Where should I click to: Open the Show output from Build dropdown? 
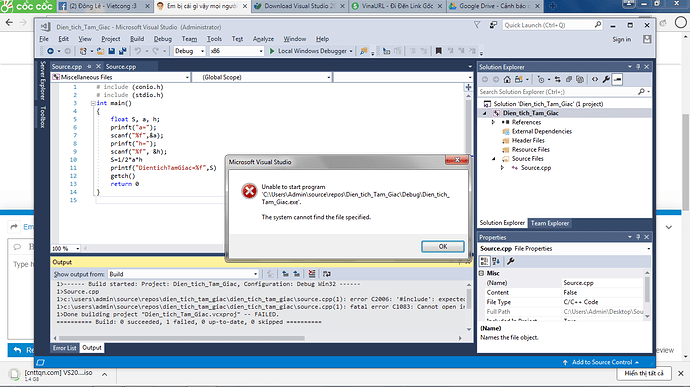pyautogui.click(x=184, y=274)
